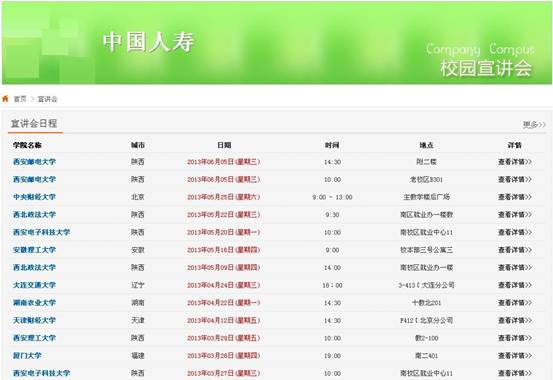
Task: View 查看详情 for 大连交通大学 row
Action: click(x=515, y=285)
